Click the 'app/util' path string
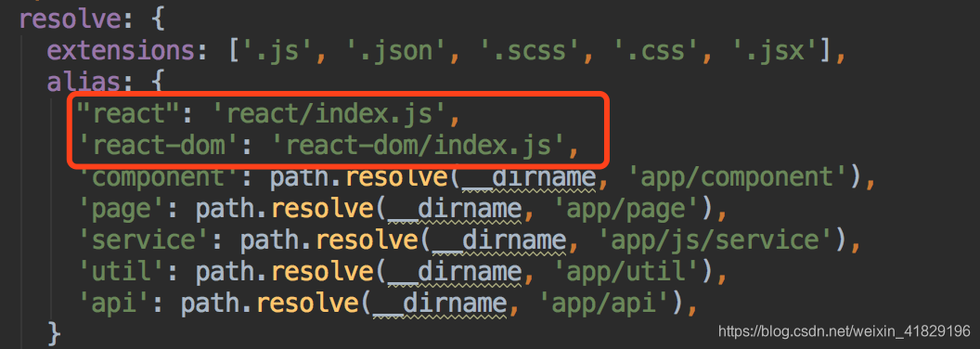This screenshot has height=349, width=980. [625, 272]
